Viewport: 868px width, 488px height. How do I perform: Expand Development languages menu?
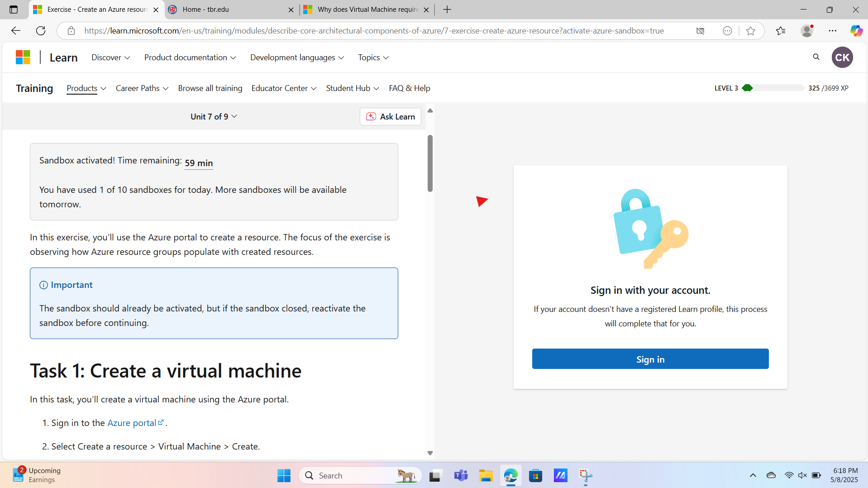click(x=297, y=57)
